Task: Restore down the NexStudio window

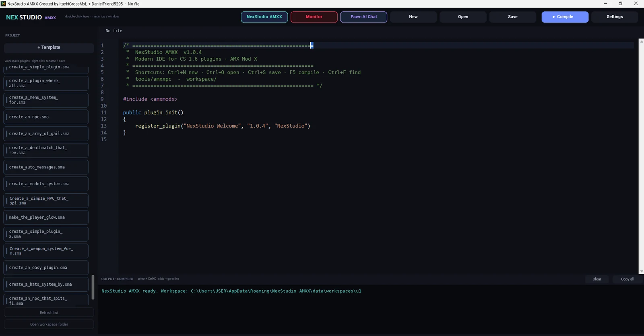Action: (620, 4)
